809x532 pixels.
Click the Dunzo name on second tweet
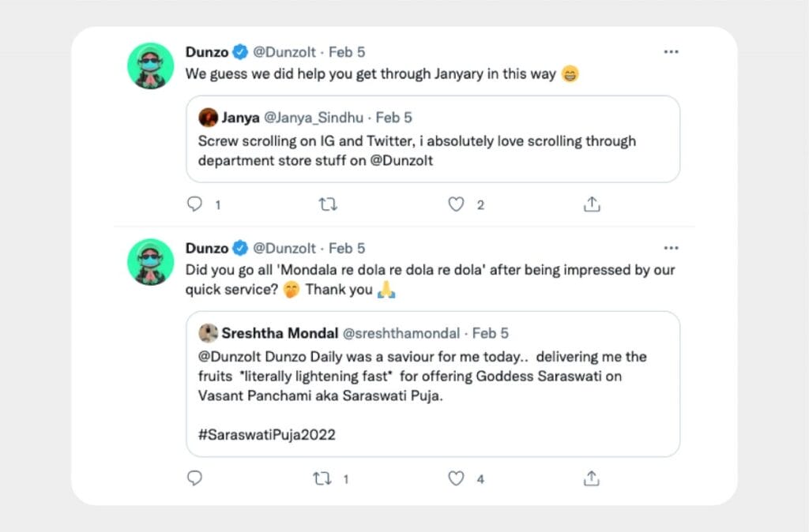coord(207,249)
